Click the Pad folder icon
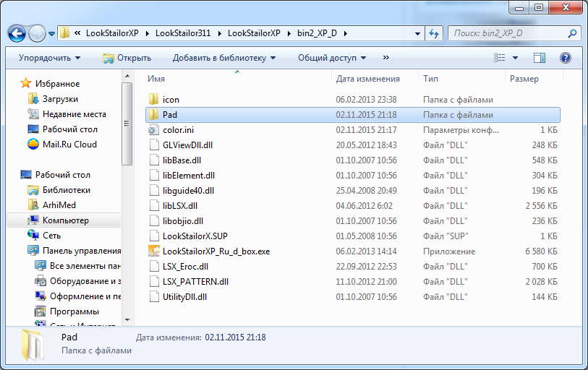 point(153,114)
